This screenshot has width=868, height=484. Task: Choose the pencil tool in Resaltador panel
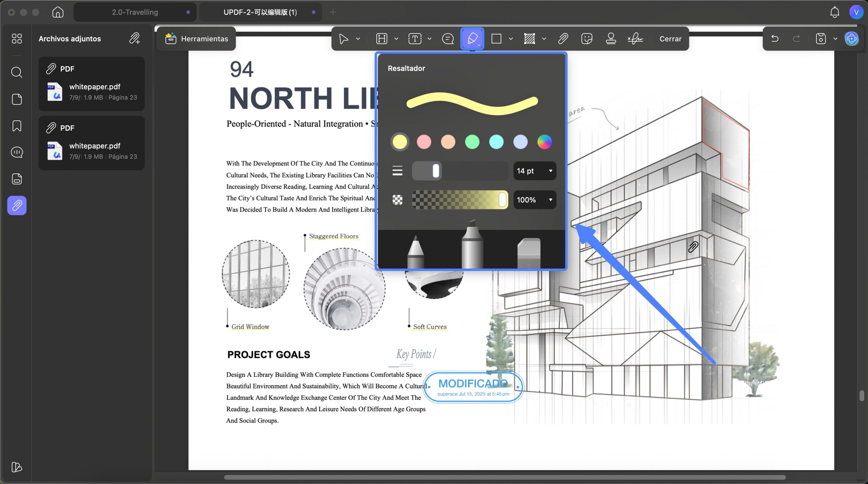416,252
